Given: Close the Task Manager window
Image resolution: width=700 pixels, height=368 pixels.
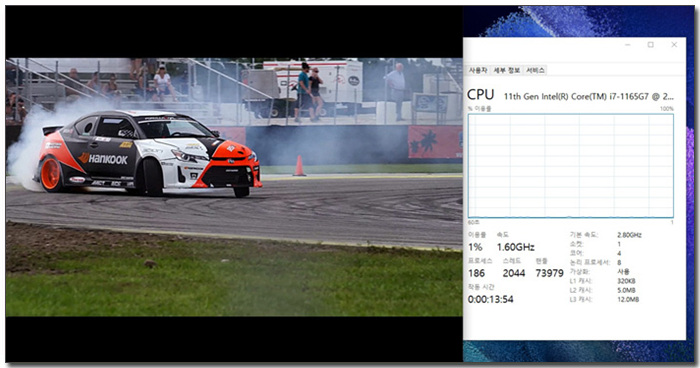Looking at the screenshot, I should [674, 45].
